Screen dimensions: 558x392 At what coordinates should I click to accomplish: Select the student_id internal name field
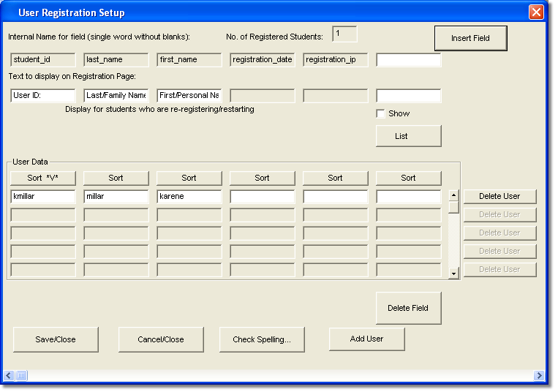coord(43,60)
